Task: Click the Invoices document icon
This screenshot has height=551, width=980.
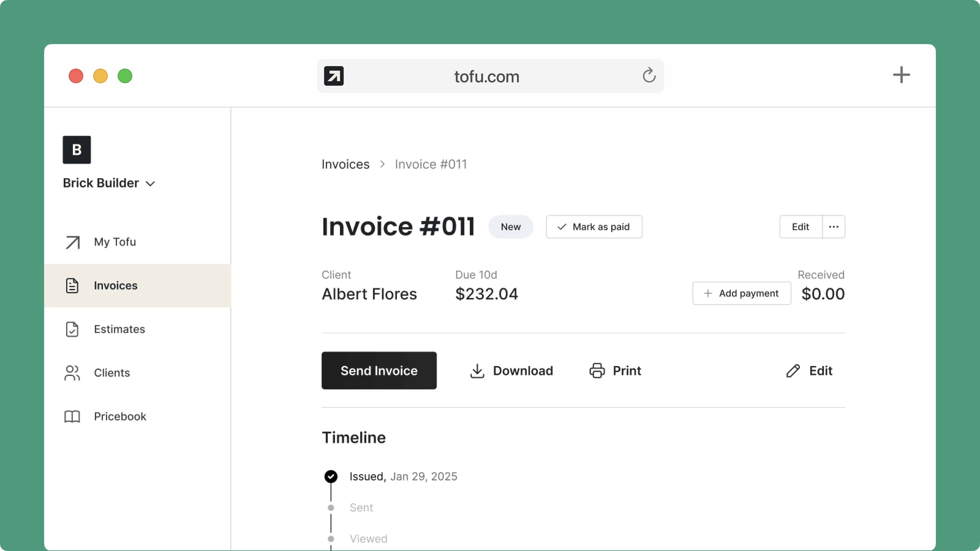Action: [x=72, y=285]
